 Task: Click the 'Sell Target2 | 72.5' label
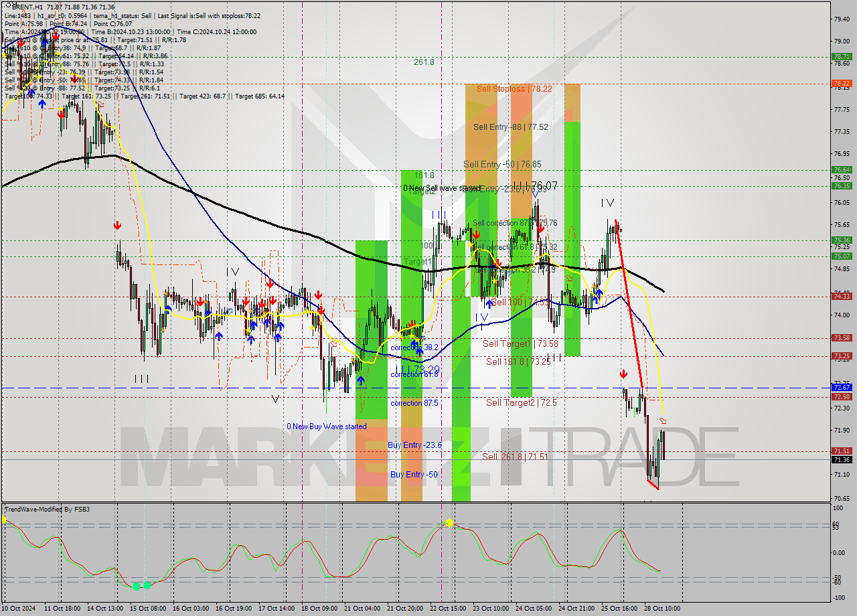click(522, 402)
